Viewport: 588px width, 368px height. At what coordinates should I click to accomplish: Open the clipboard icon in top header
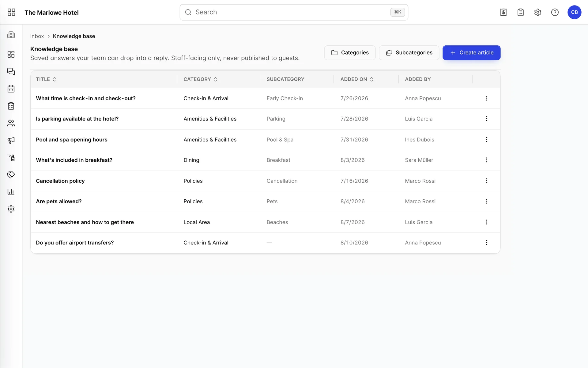[521, 12]
